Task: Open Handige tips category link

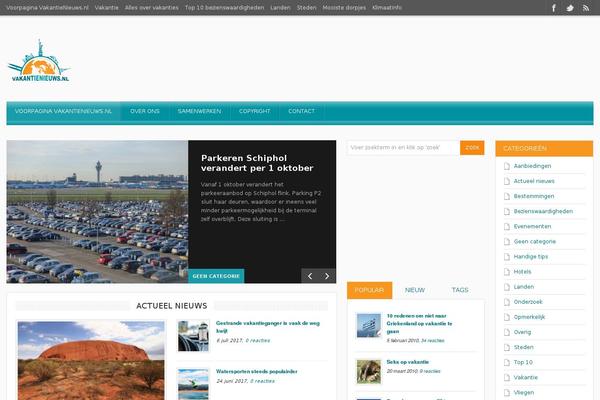Action: tap(531, 256)
